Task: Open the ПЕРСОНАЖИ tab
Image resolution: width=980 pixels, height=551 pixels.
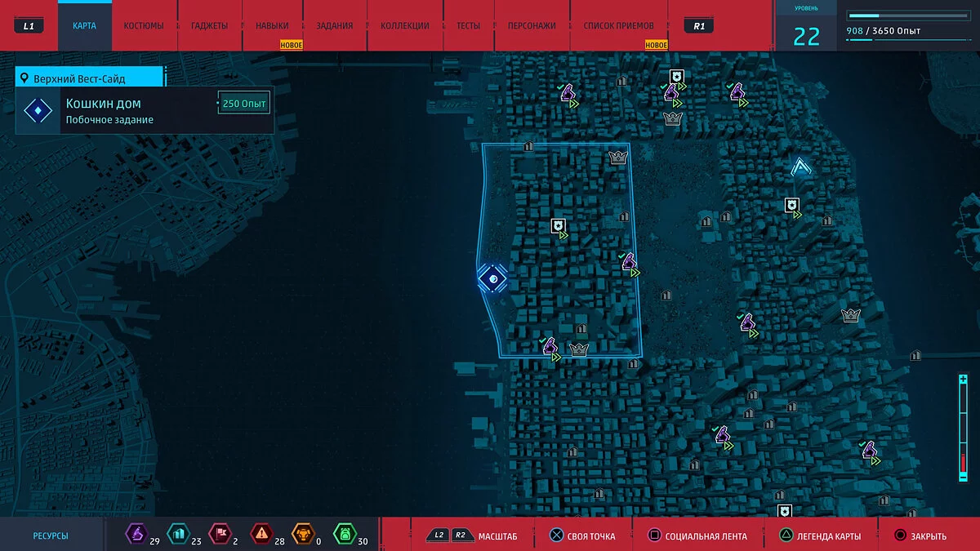Action: pos(532,25)
